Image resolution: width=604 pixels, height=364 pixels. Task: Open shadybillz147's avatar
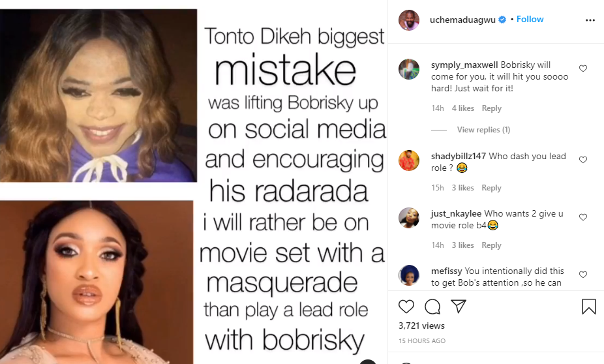(x=409, y=160)
